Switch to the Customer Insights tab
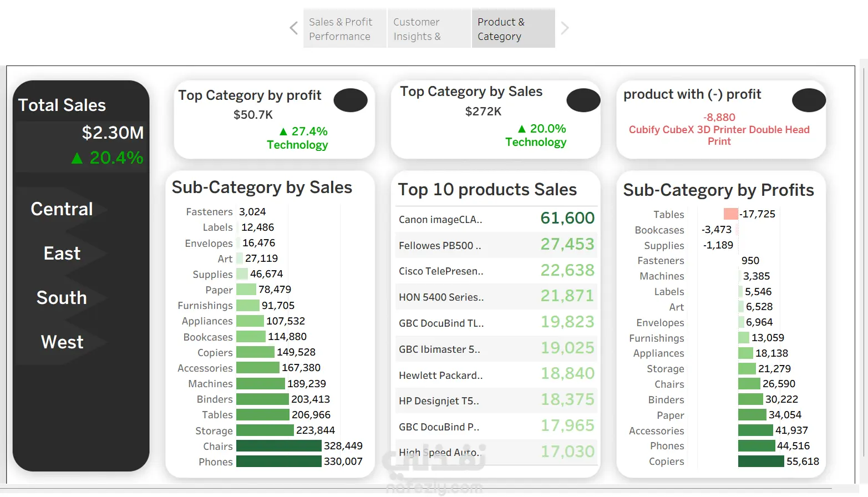Screen dimensions: 868x497 pyautogui.click(x=429, y=29)
